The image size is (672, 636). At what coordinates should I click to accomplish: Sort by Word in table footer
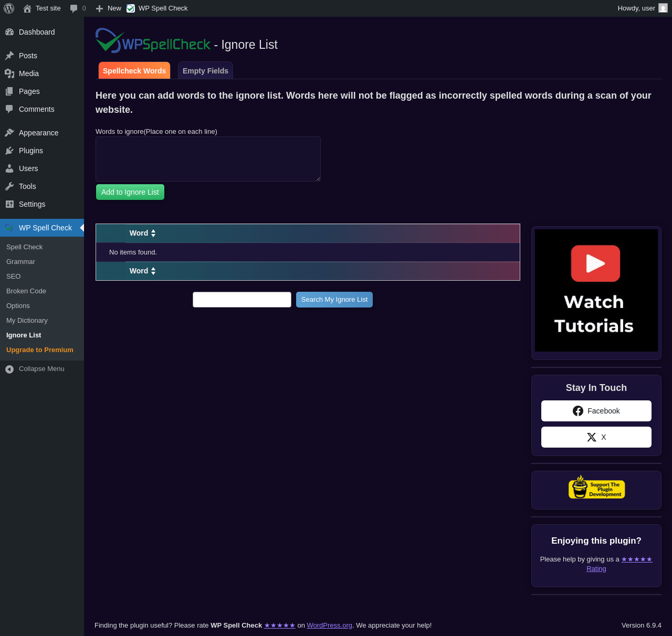pyautogui.click(x=142, y=271)
